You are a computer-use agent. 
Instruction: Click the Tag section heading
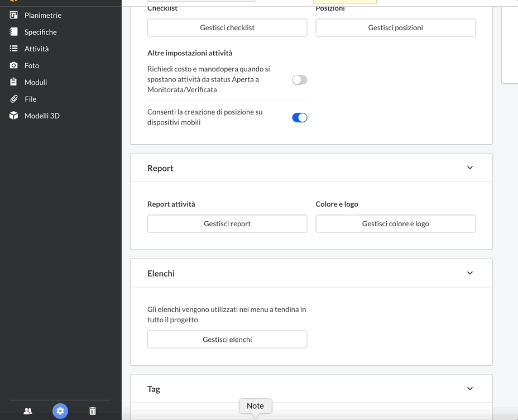tap(154, 389)
